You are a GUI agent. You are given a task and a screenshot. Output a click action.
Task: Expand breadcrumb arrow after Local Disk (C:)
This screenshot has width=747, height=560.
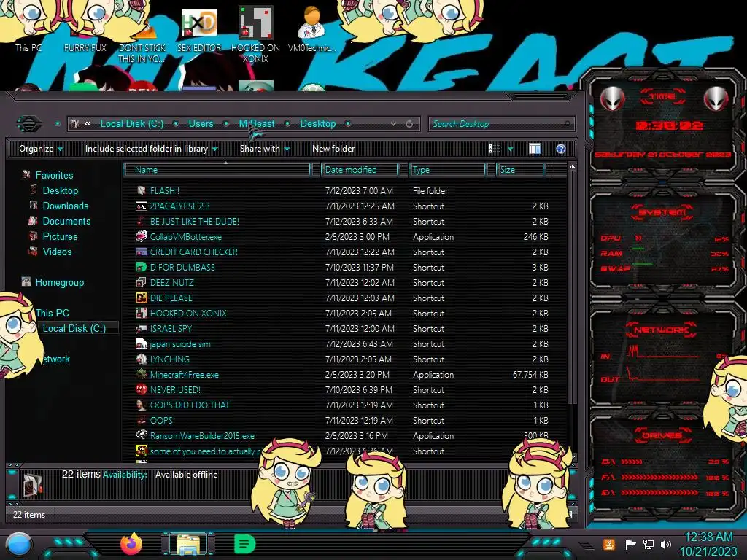pos(176,124)
